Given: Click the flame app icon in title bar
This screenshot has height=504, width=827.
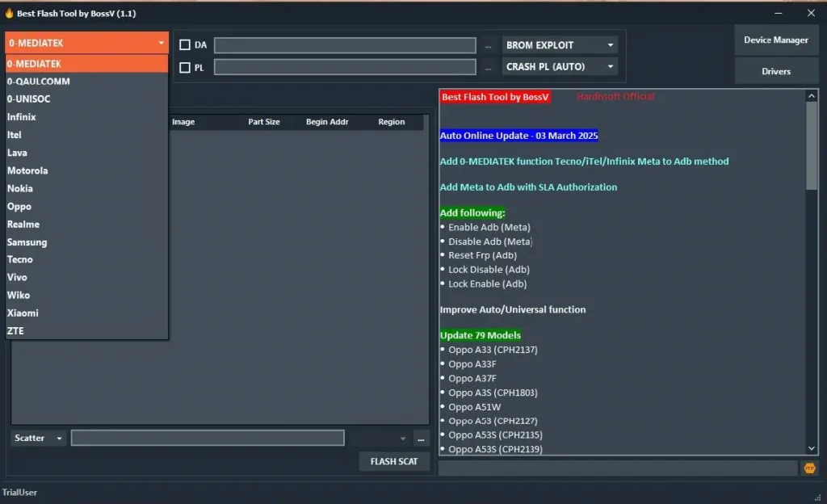Looking at the screenshot, I should [x=9, y=13].
